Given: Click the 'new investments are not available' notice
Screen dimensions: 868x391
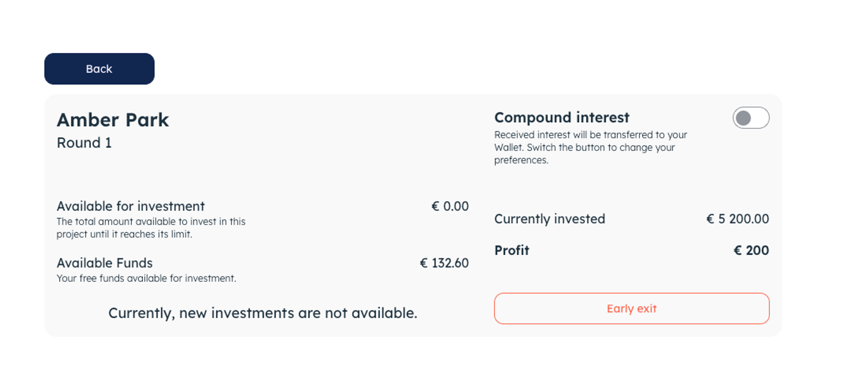Looking at the screenshot, I should pos(263,313).
